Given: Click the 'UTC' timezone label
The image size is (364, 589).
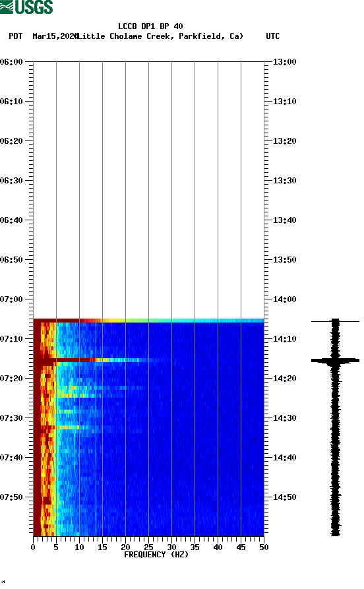Looking at the screenshot, I should [273, 36].
